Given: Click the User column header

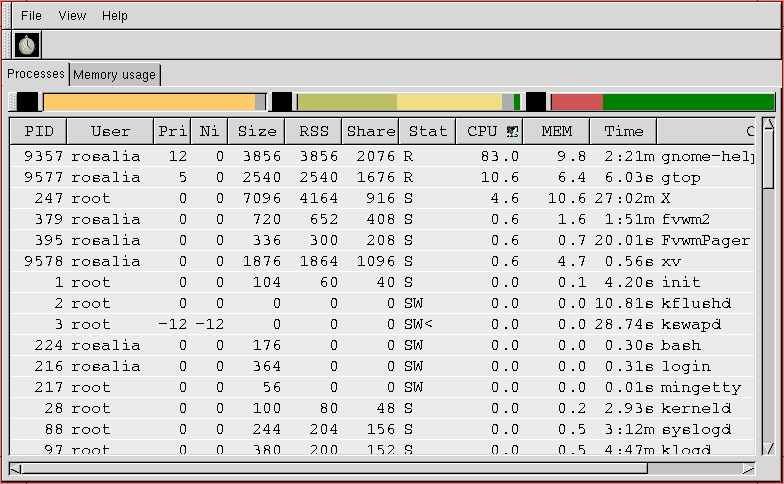Looking at the screenshot, I should click(x=110, y=131).
